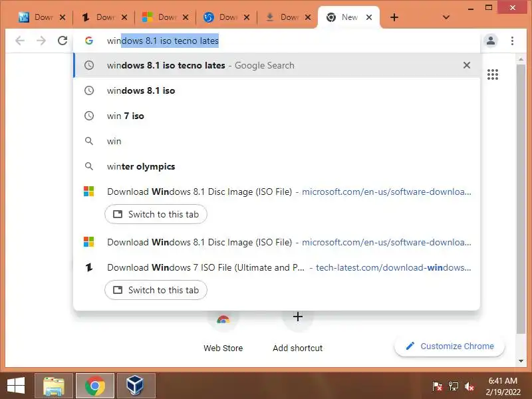Close the fourth blue-icon Download tab
This screenshot has width=532, height=399.
coord(247,17)
